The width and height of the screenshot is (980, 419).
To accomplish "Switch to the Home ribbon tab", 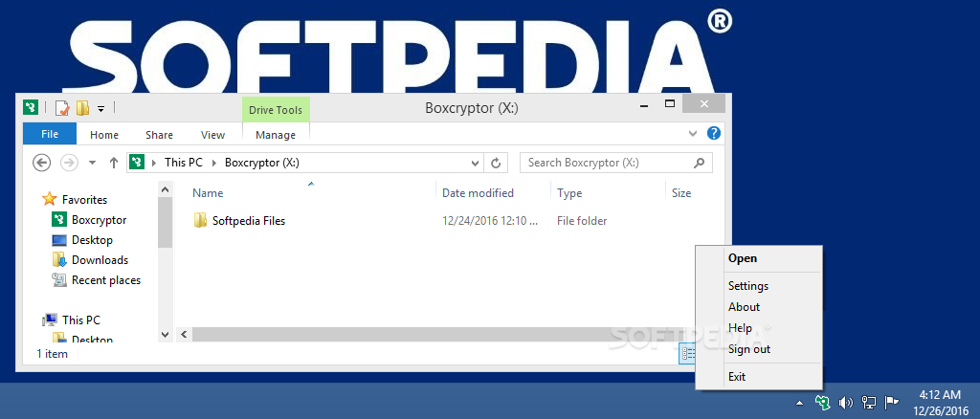I will coord(104,135).
